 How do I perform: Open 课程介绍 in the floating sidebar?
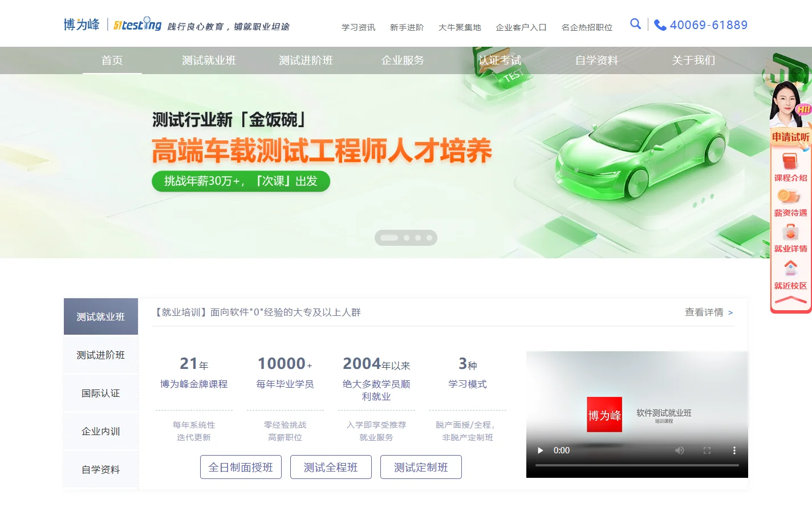(x=790, y=168)
